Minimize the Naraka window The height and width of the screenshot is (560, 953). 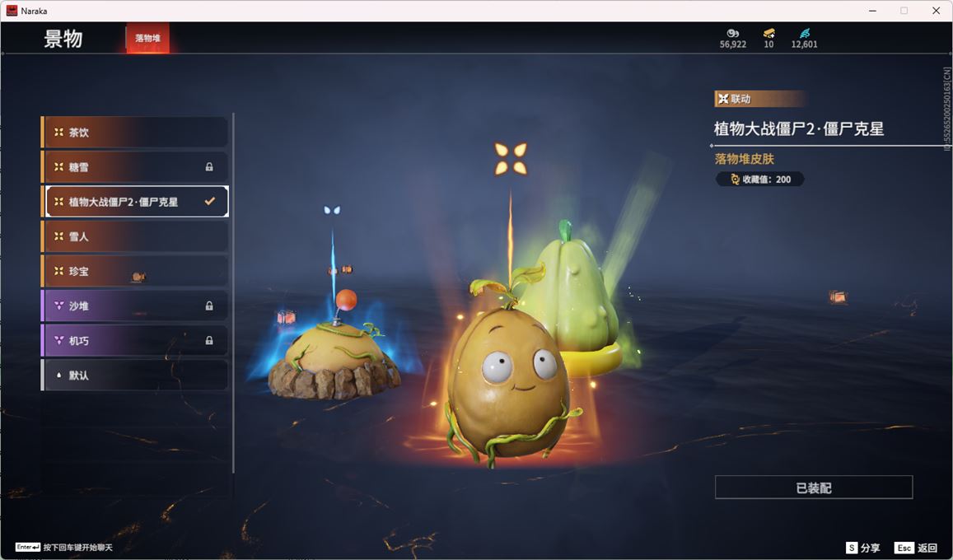pos(873,11)
